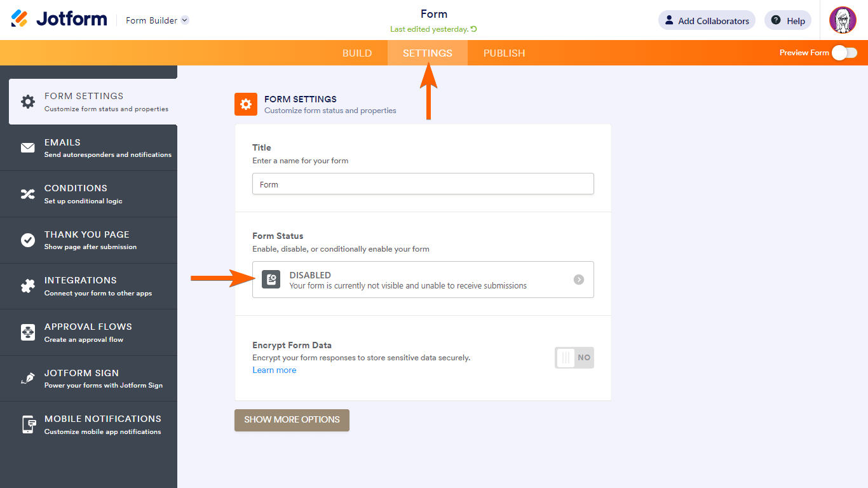Select the Thank You Page checkmark icon

pos(27,240)
